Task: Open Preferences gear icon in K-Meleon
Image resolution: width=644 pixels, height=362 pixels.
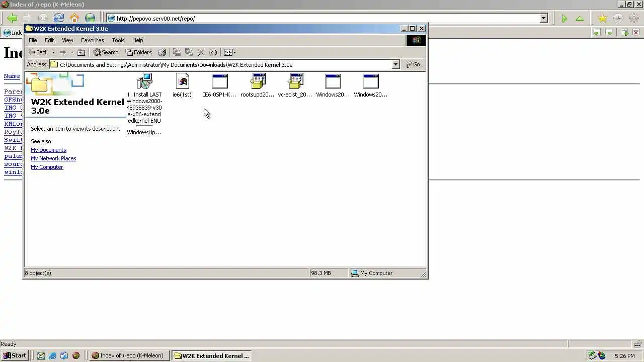Action: point(633,19)
